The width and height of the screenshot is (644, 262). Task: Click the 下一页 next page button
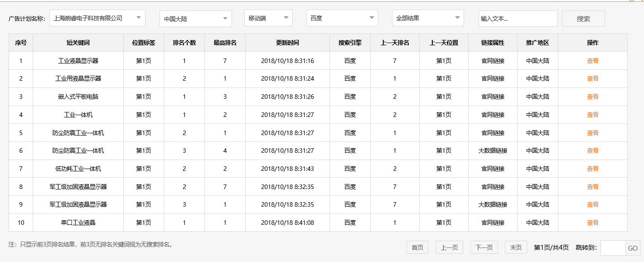[484, 247]
